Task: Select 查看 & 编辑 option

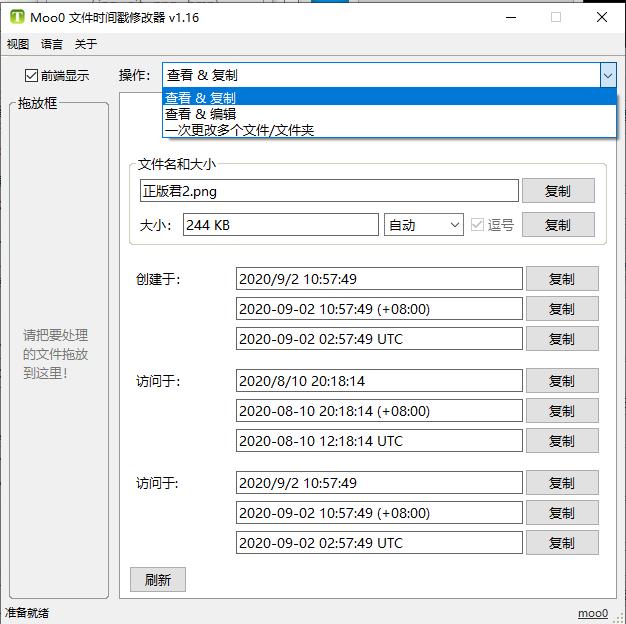Action: click(389, 114)
